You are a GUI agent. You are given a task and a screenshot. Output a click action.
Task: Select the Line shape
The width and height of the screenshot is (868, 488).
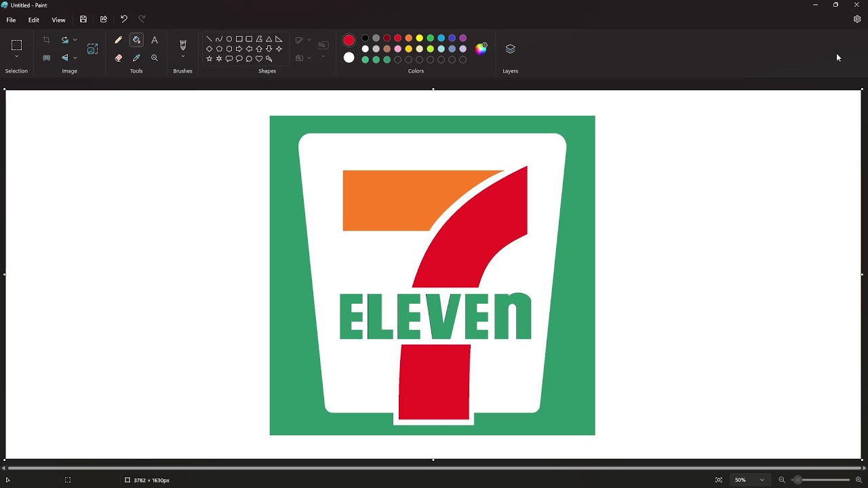pos(209,39)
